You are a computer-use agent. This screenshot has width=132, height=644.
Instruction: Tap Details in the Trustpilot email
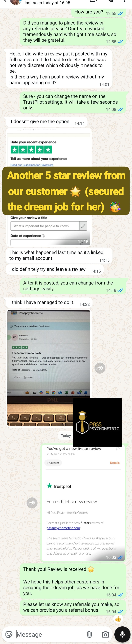pos(115,463)
